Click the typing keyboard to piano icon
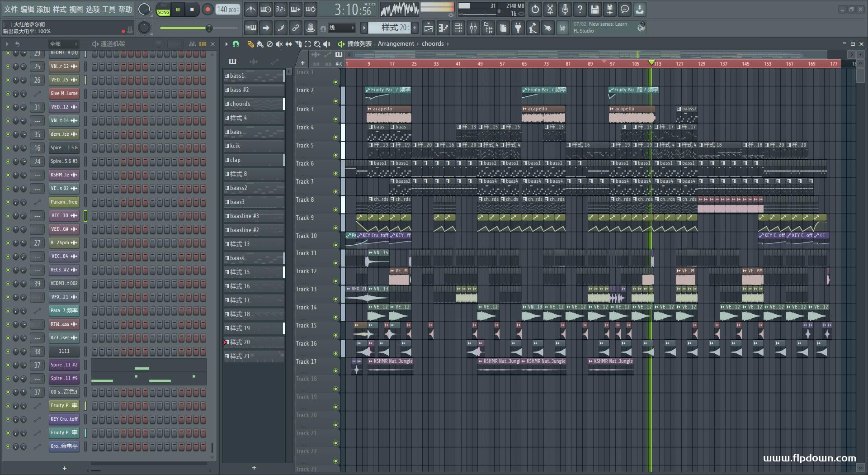Viewport: 868px width, 475px height. 251,28
